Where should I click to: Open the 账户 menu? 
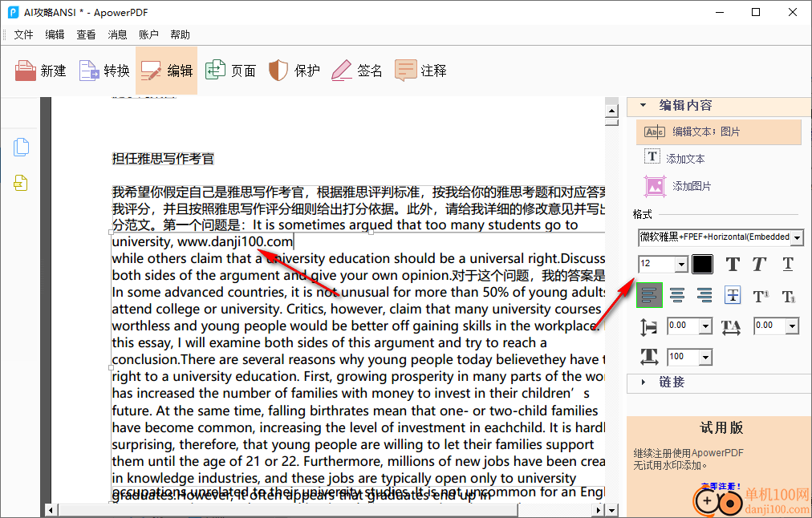(148, 34)
